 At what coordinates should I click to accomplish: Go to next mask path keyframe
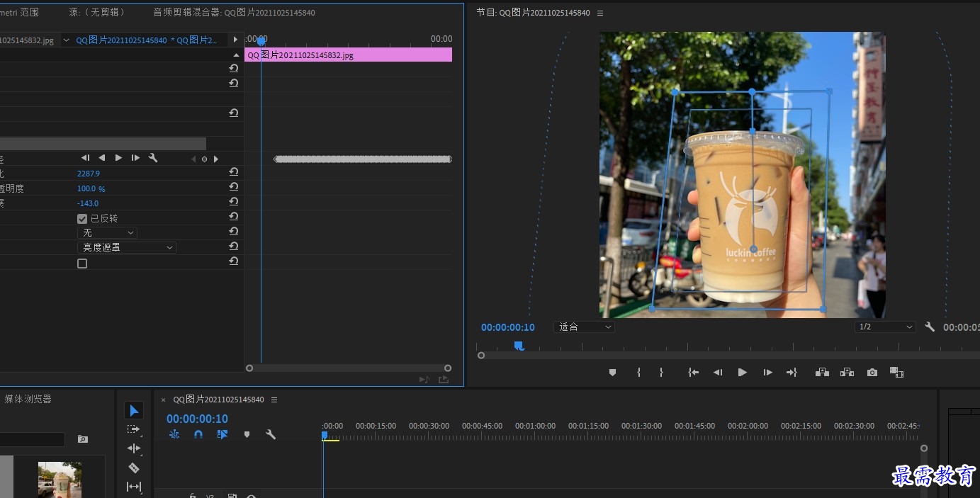click(216, 159)
